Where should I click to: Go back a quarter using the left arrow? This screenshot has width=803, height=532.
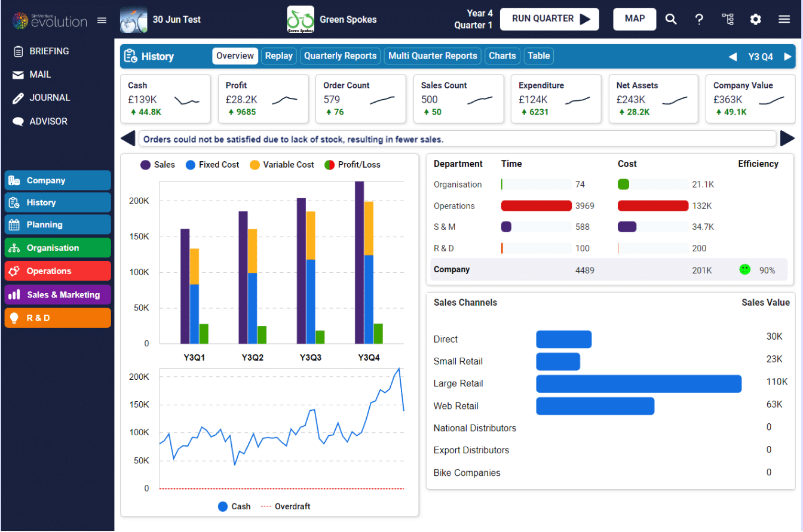coord(733,57)
